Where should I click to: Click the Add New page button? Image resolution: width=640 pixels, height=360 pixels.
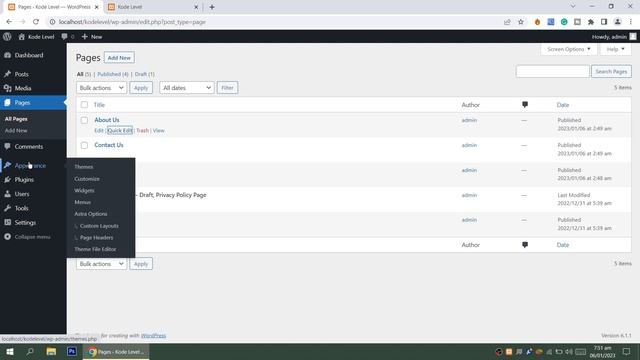pyautogui.click(x=119, y=58)
